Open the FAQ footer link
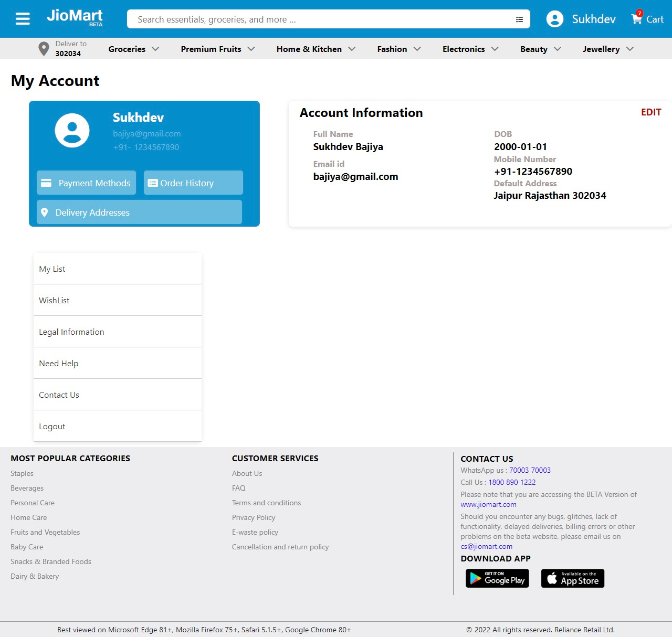The image size is (672, 637). click(x=239, y=488)
